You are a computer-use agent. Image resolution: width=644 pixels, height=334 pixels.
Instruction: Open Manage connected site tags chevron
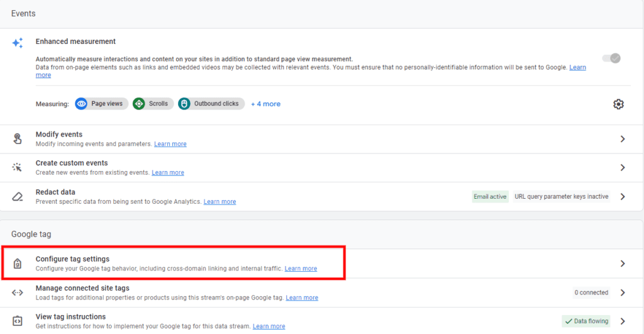click(623, 292)
